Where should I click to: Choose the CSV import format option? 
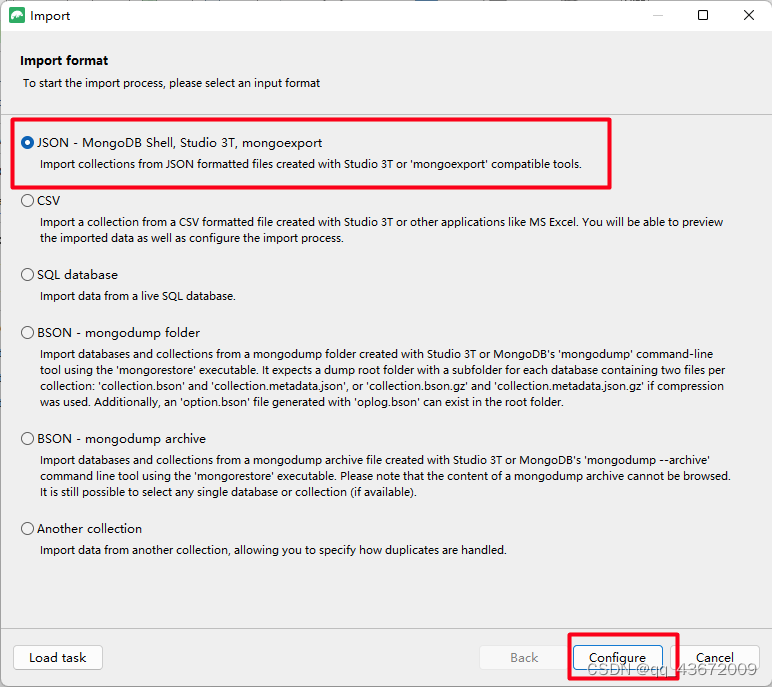[28, 201]
